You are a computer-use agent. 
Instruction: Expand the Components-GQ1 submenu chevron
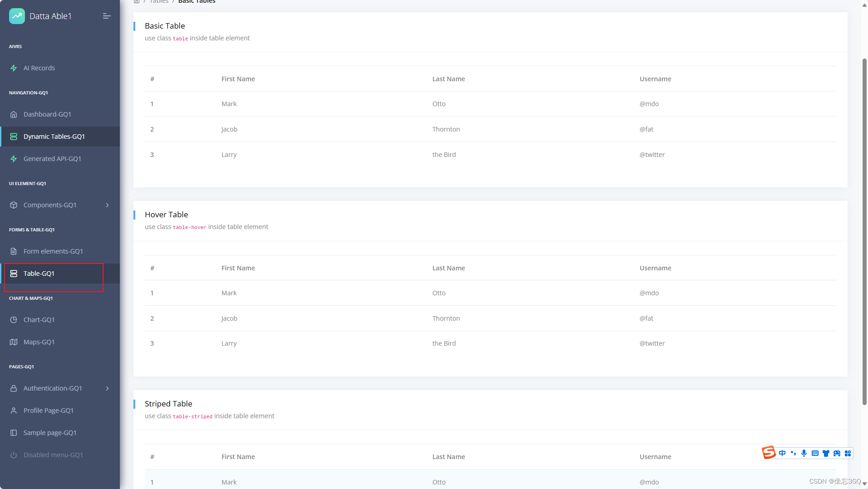107,205
